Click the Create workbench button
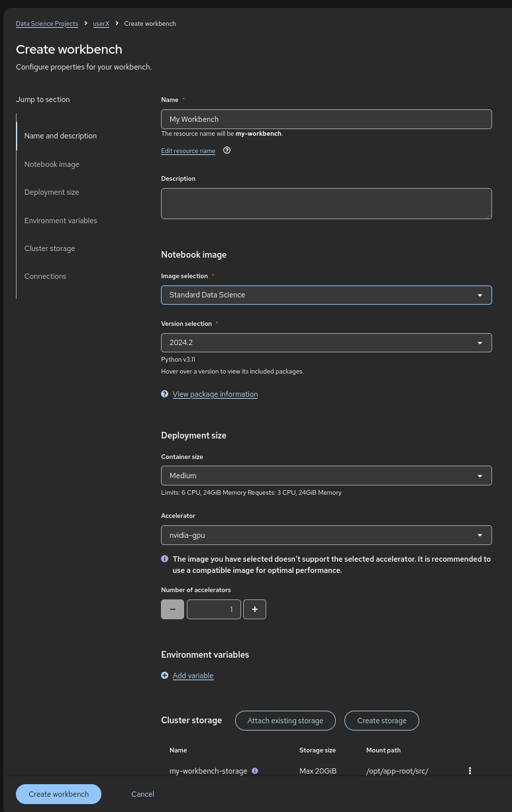The width and height of the screenshot is (512, 812). pos(58,794)
